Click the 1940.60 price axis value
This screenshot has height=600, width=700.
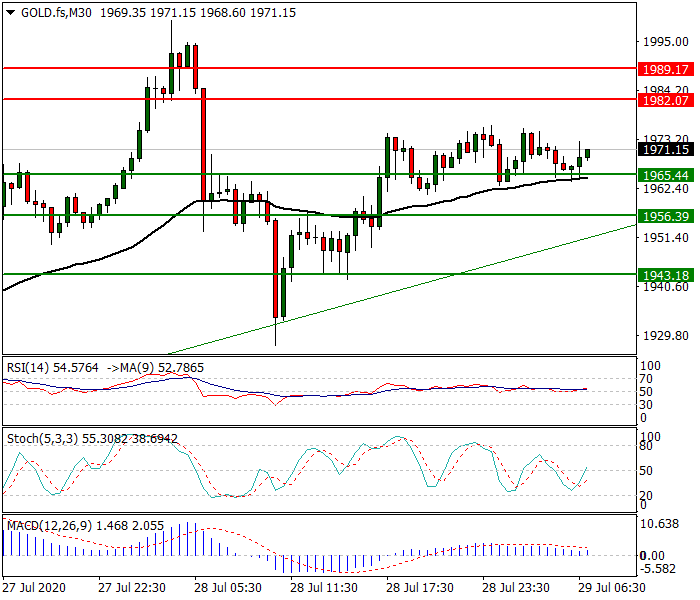point(666,287)
